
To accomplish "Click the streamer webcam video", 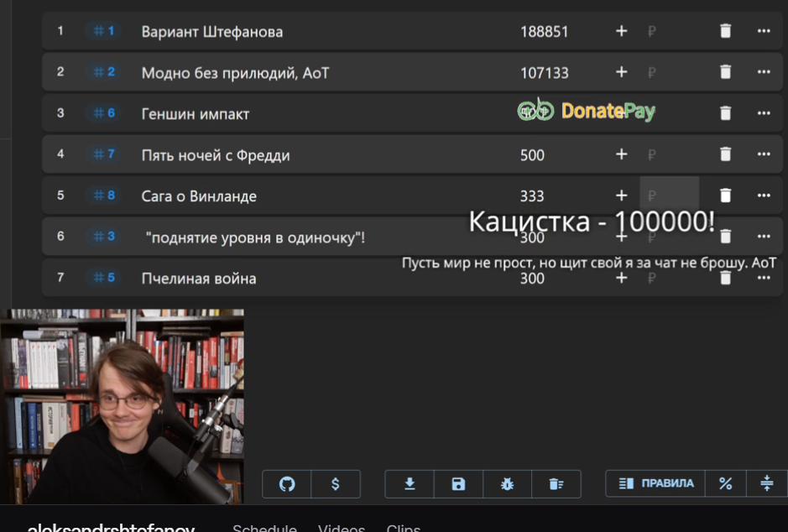I will click(123, 406).
